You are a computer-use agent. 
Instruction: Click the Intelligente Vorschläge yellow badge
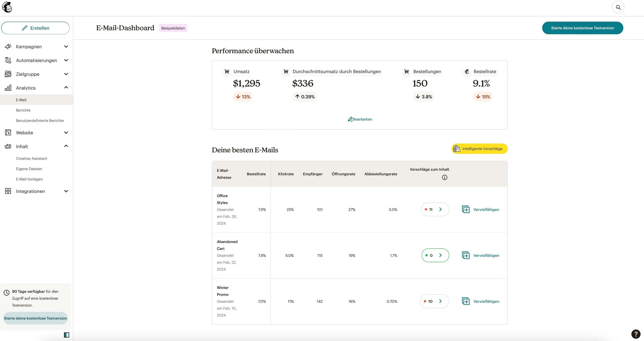(x=479, y=149)
